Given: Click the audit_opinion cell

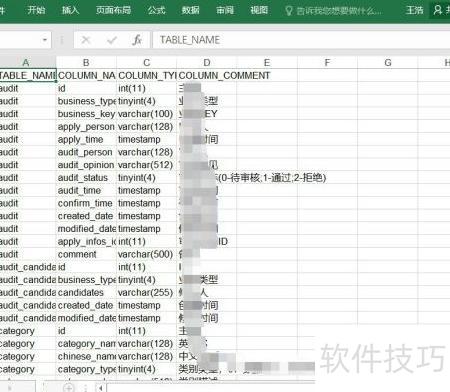Looking at the screenshot, I should pos(87,165).
